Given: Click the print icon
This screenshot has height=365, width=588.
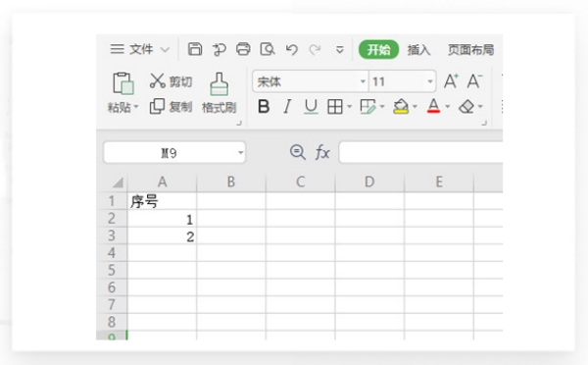Looking at the screenshot, I should 243,49.
